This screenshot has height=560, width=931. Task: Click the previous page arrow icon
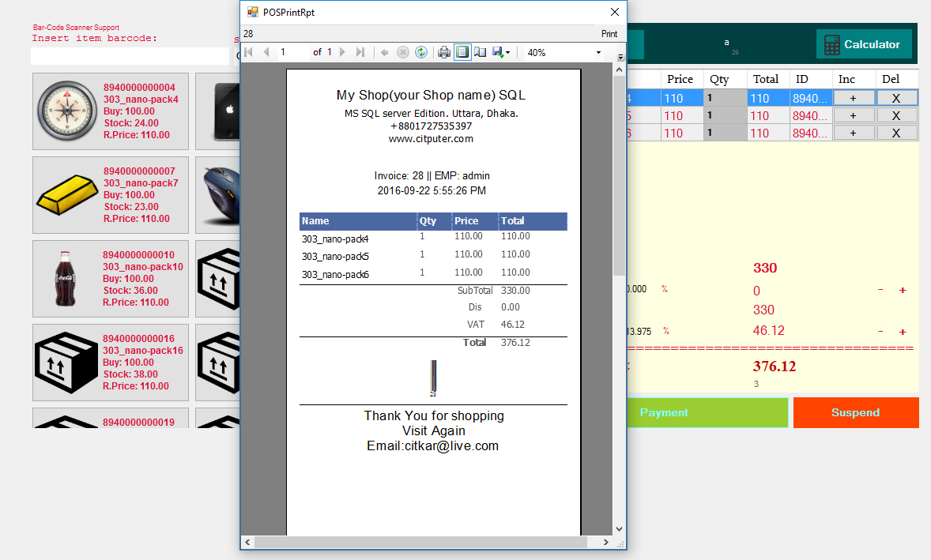tap(266, 53)
